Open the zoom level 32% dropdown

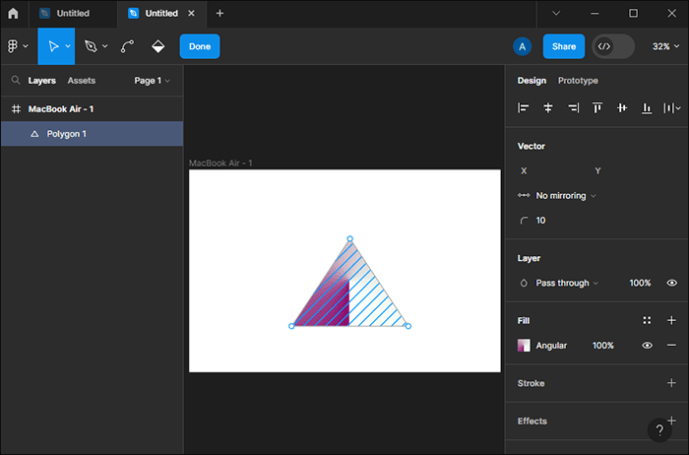(x=665, y=46)
